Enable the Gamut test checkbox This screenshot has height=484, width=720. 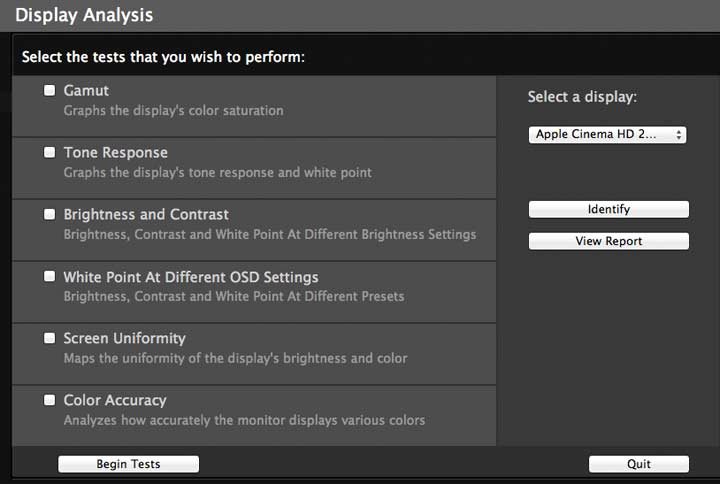click(x=50, y=90)
